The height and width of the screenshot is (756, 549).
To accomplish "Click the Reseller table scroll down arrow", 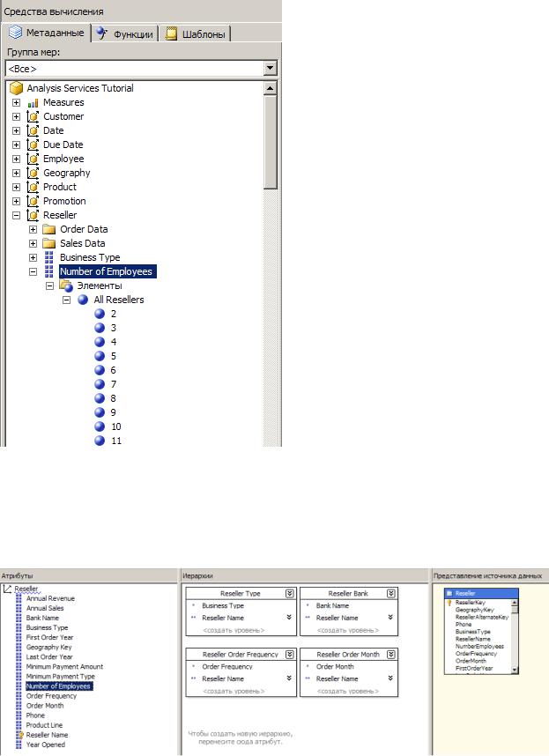I will 515,670.
